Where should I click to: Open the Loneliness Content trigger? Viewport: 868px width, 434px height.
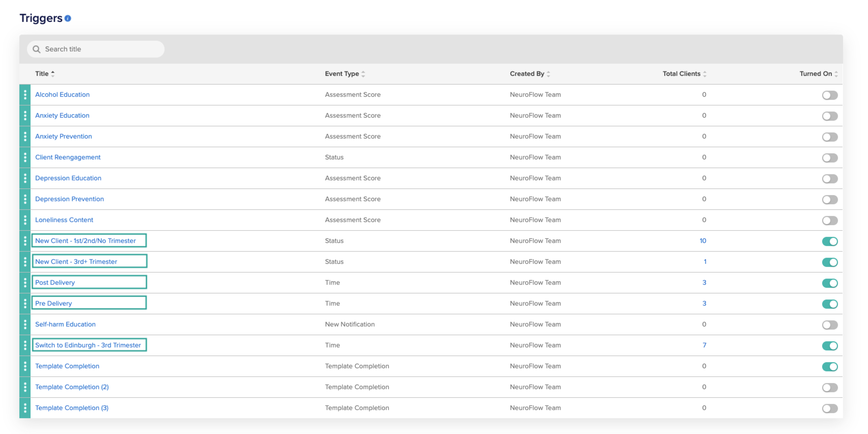coord(64,220)
